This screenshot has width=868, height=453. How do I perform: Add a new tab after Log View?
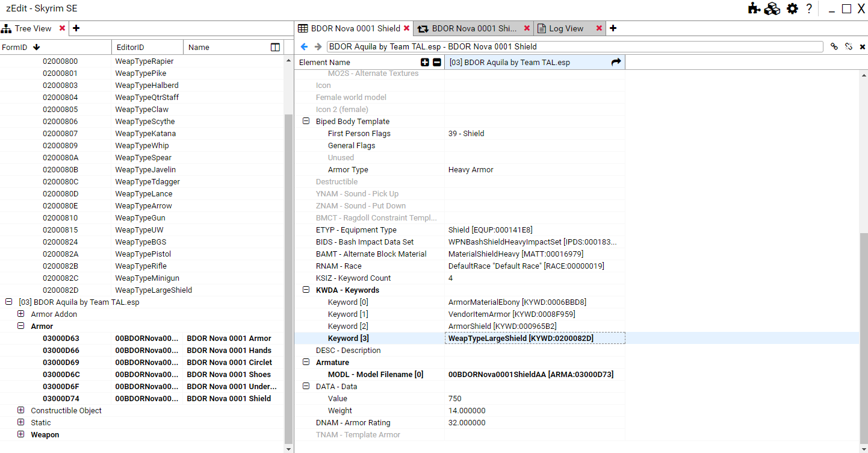[x=613, y=28]
